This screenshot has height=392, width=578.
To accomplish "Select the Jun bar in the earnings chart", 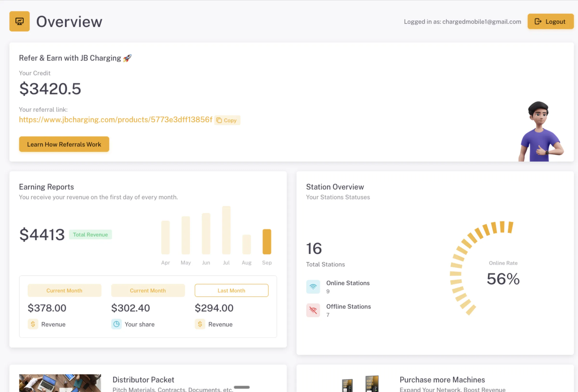I will (x=206, y=234).
